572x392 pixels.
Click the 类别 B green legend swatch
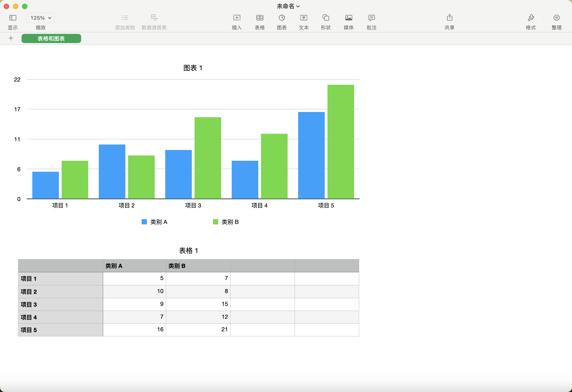(215, 222)
